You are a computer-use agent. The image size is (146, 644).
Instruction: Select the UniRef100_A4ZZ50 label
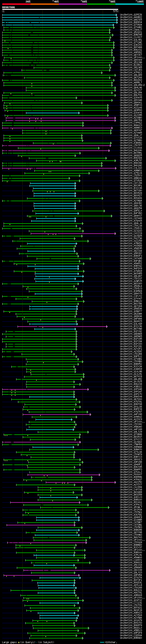131,482
